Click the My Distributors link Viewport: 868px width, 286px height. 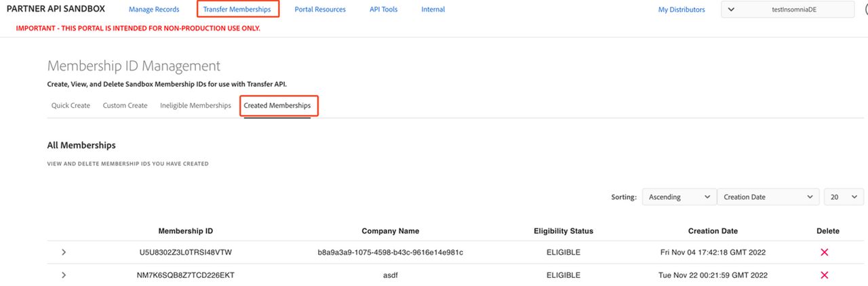point(682,9)
